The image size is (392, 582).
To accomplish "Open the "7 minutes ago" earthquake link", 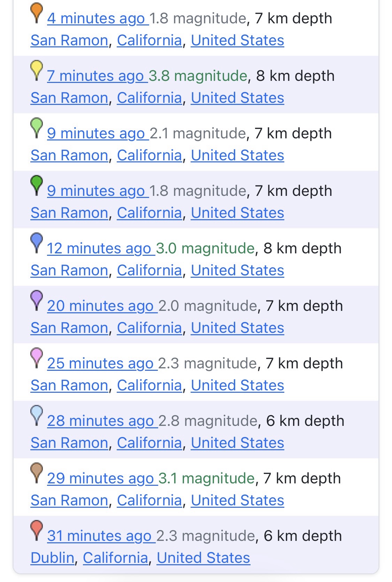I will 95,76.
